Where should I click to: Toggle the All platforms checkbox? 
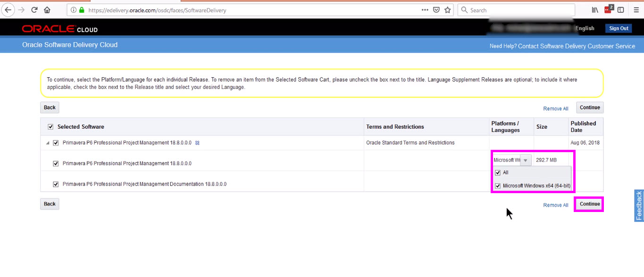point(498,172)
